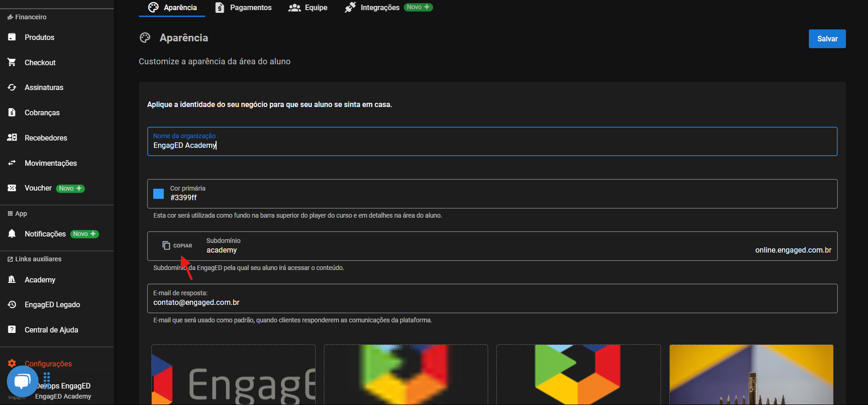Click the Central de Ajuda question icon
Viewport: 868px width, 405px height.
coord(12,330)
